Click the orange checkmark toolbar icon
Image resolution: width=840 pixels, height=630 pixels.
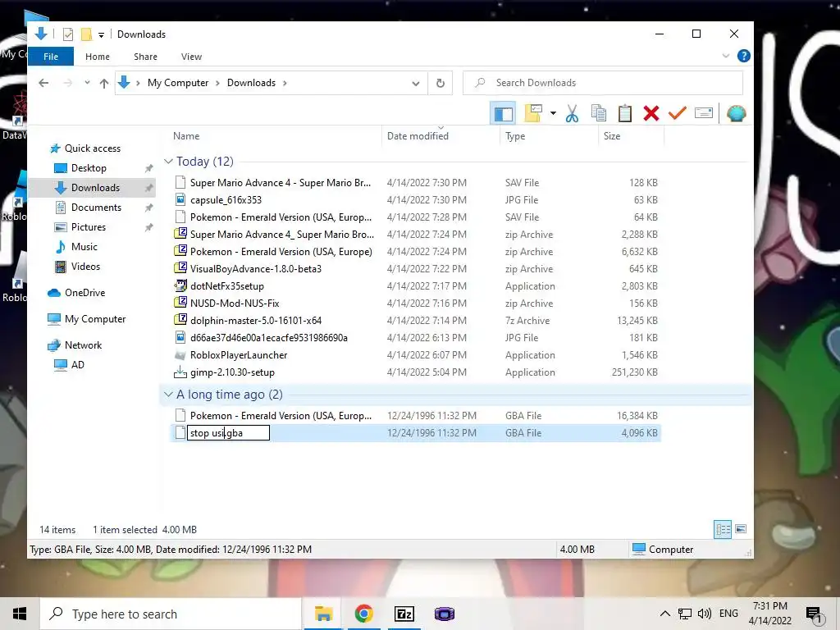[x=677, y=113]
